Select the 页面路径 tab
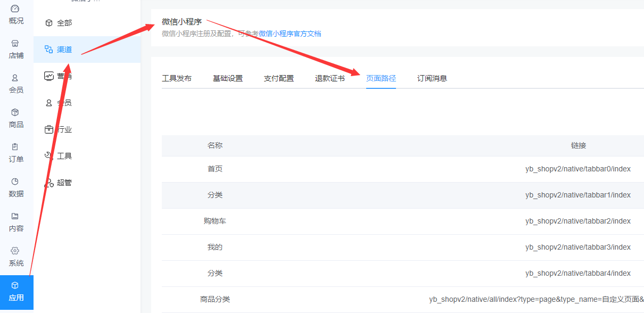The height and width of the screenshot is (313, 644). click(x=381, y=78)
